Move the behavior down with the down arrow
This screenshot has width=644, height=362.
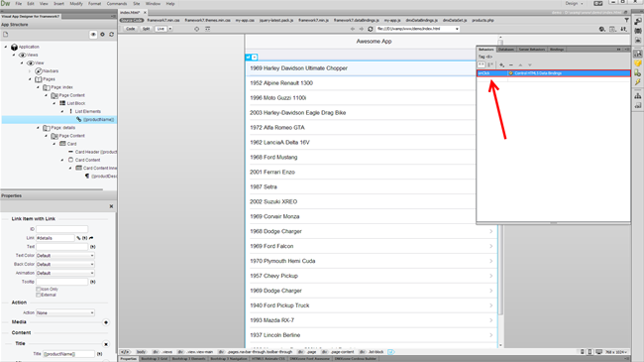530,65
